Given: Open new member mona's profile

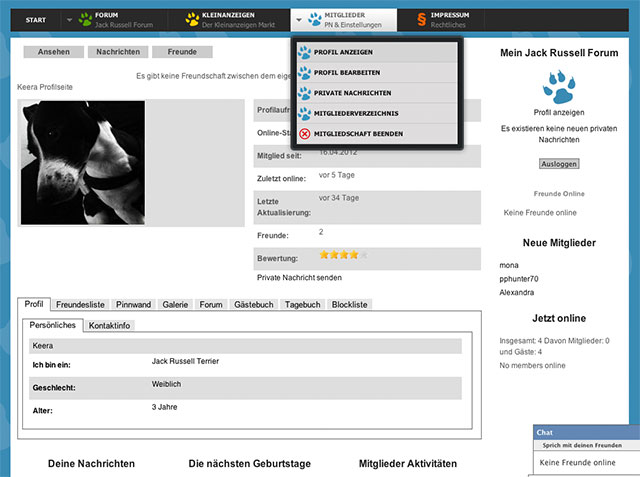Looking at the screenshot, I should [509, 265].
